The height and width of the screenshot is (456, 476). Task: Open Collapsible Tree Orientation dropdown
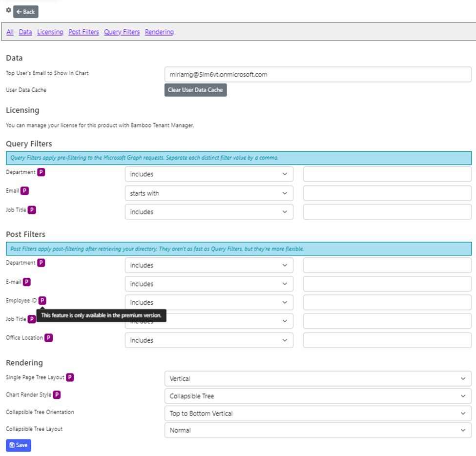pyautogui.click(x=318, y=414)
